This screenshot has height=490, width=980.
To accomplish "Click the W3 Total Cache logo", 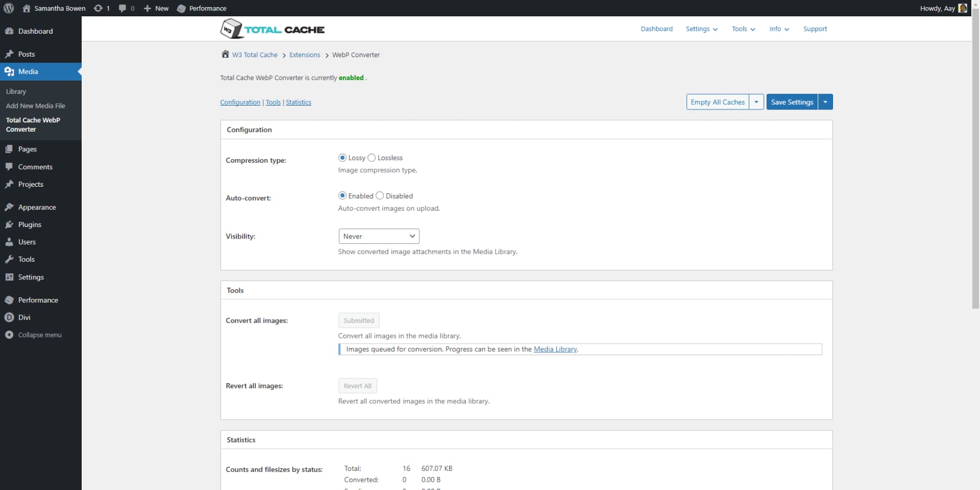I will pyautogui.click(x=272, y=29).
